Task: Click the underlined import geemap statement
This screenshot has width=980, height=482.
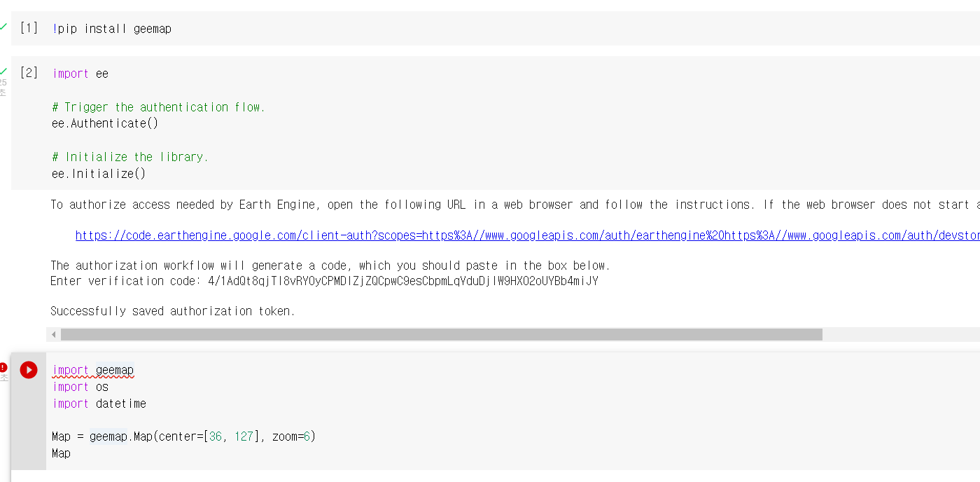Action: coord(93,369)
